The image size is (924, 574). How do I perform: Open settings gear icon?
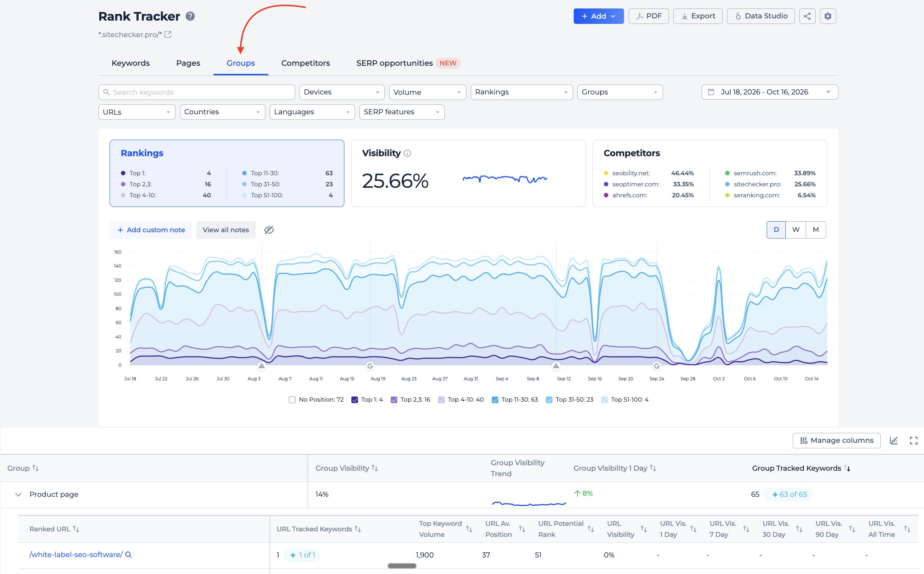(x=828, y=16)
